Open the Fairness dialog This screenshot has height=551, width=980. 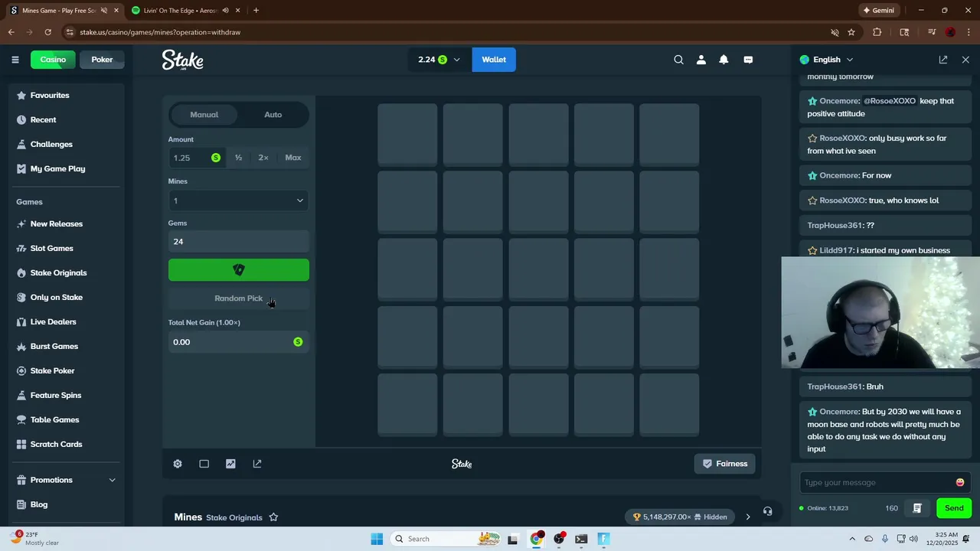pyautogui.click(x=725, y=464)
